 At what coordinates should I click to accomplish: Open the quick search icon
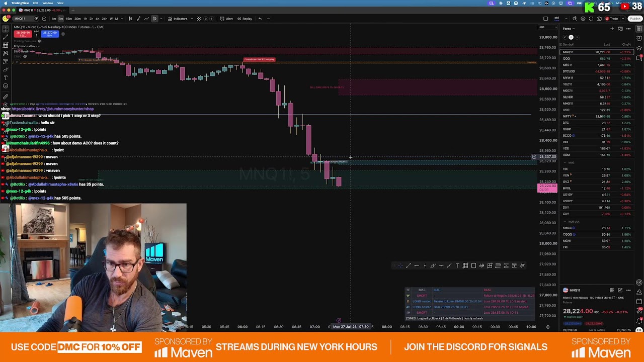coord(575,19)
